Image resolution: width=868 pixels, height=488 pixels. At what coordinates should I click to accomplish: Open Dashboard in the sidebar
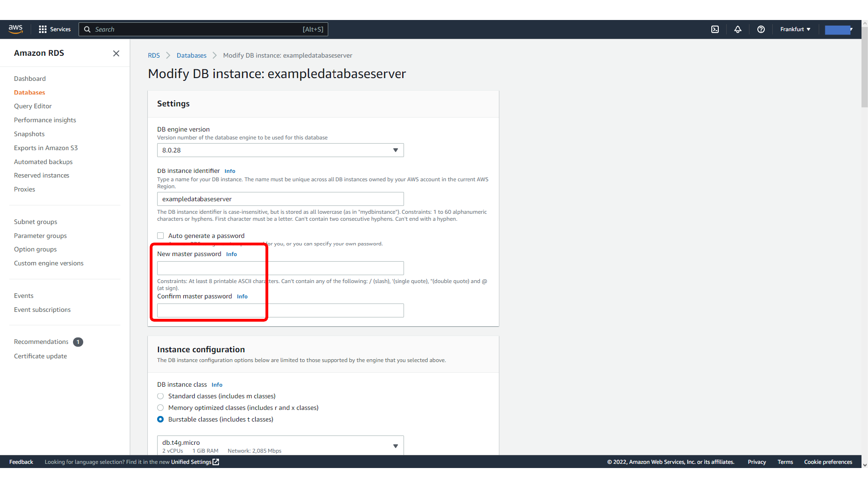pyautogui.click(x=30, y=79)
